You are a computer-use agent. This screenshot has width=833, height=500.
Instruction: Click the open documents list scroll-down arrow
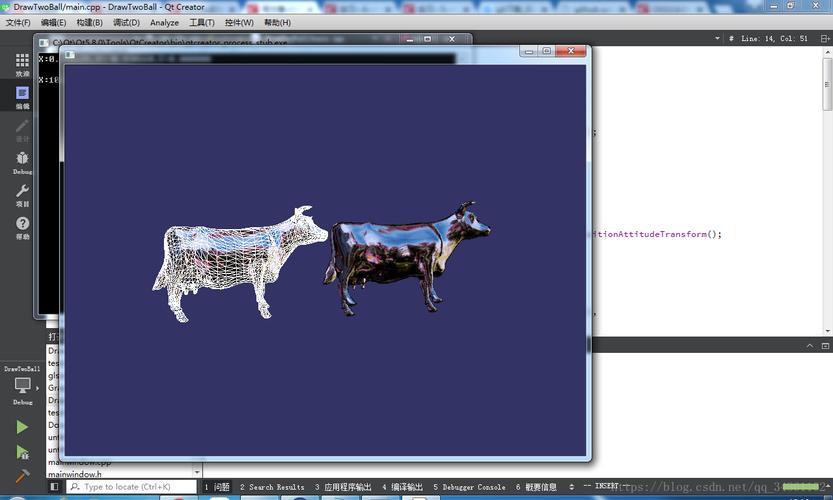(x=197, y=472)
